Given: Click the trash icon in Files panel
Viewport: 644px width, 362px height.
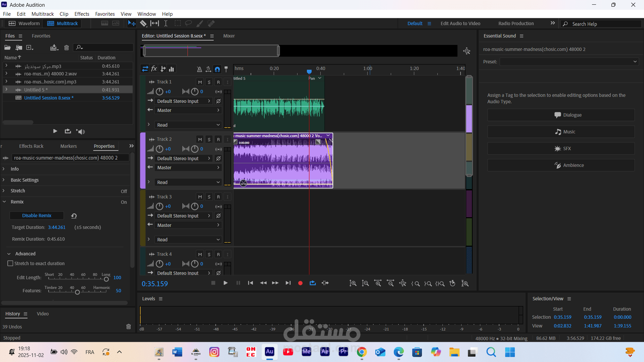Looking at the screenshot, I should [x=66, y=48].
